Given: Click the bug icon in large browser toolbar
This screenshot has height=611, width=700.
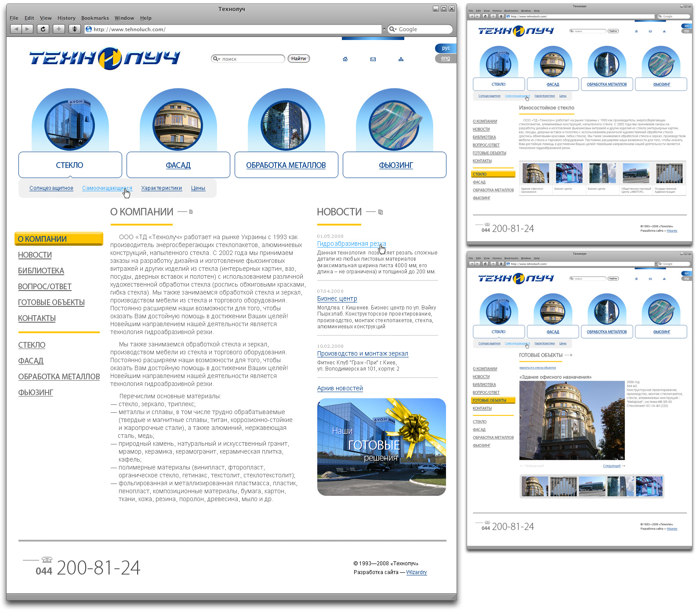Looking at the screenshot, I should pos(75,29).
